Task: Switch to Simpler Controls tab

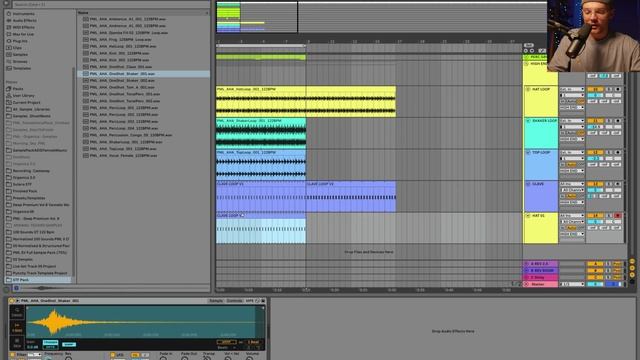Action: (x=234, y=301)
